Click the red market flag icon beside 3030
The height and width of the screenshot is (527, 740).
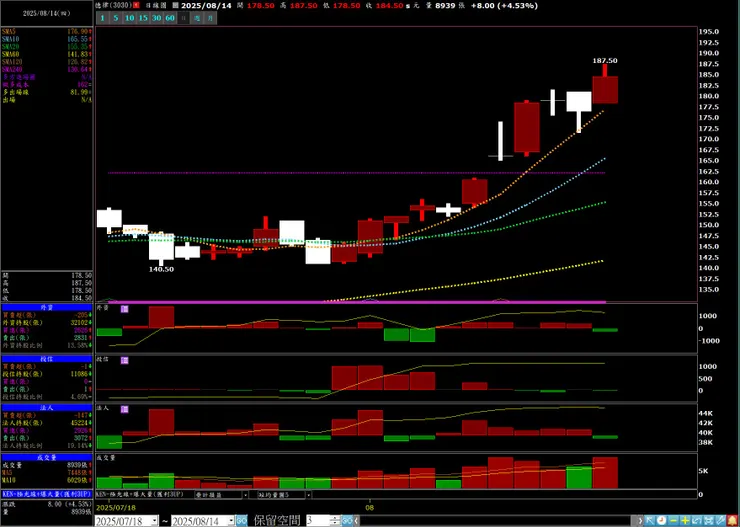[x=136, y=6]
